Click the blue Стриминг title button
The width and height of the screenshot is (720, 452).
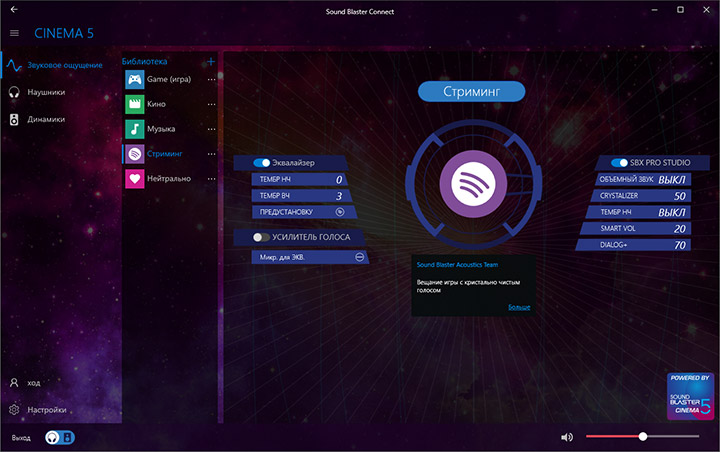(x=472, y=91)
